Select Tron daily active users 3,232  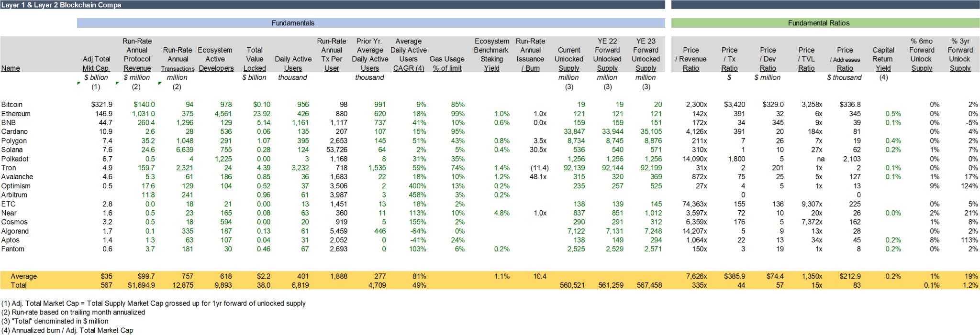coord(300,168)
